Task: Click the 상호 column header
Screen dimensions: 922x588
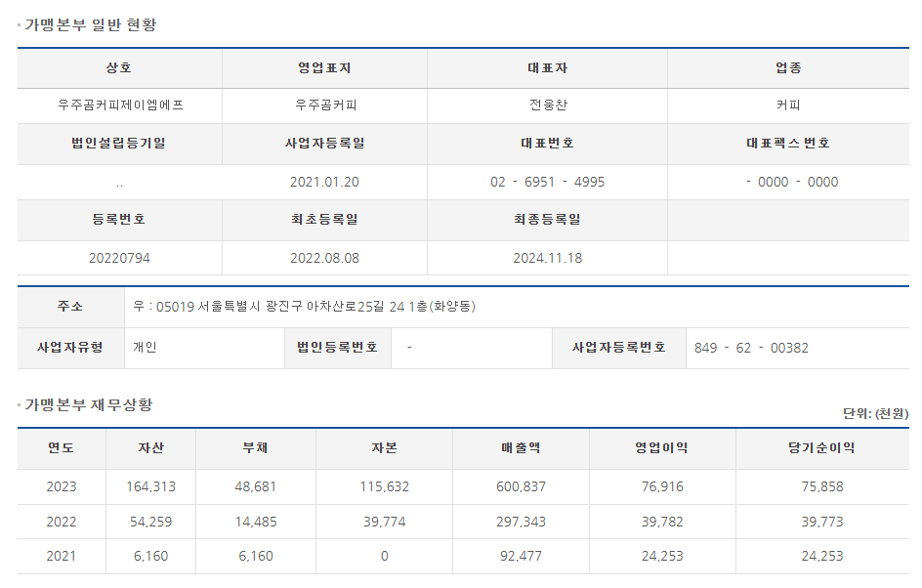Action: click(119, 68)
